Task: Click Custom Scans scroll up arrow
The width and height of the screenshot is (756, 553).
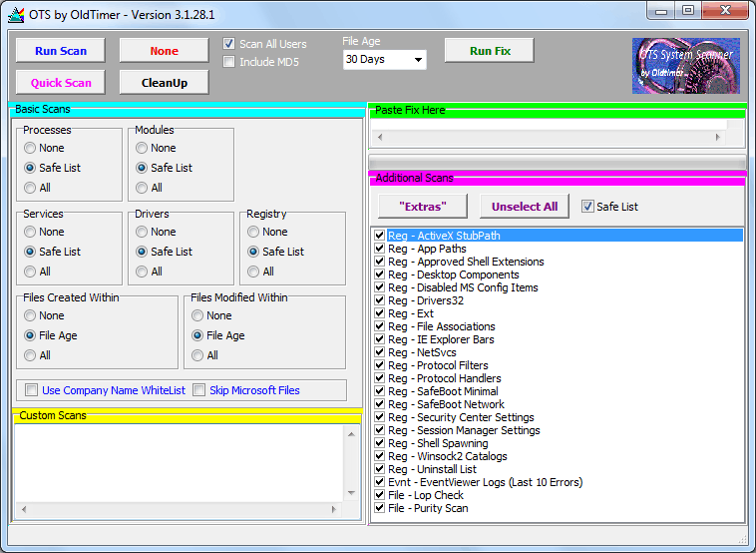Action: pyautogui.click(x=351, y=434)
